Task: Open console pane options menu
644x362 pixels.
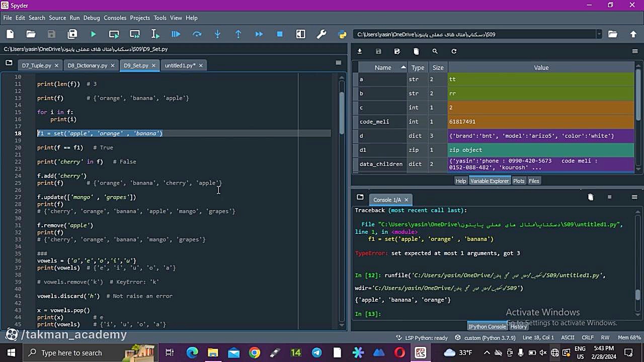Action: pyautogui.click(x=634, y=197)
